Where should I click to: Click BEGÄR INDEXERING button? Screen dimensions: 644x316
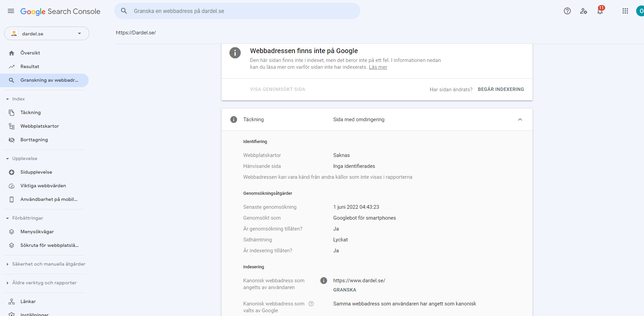click(501, 89)
